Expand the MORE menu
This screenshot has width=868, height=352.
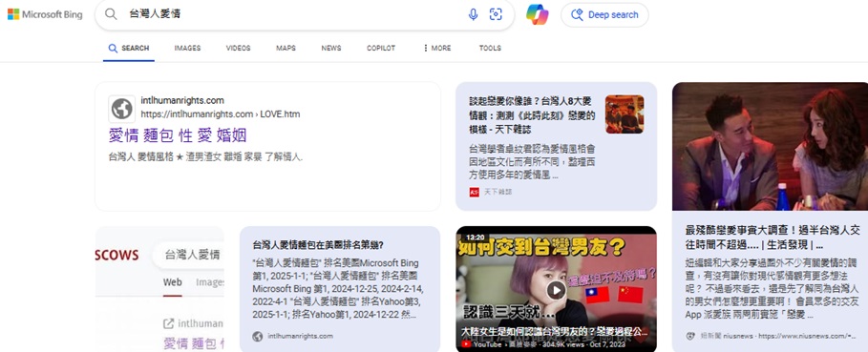[436, 48]
